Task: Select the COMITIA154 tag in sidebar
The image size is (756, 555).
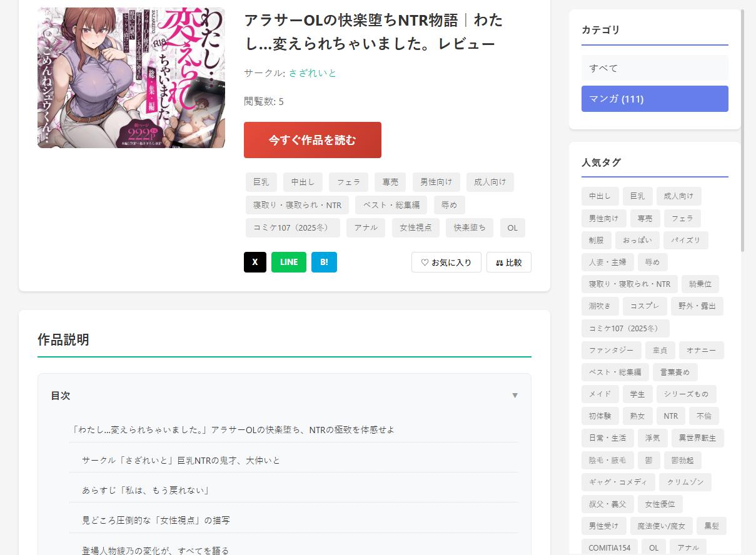Action: [x=609, y=547]
